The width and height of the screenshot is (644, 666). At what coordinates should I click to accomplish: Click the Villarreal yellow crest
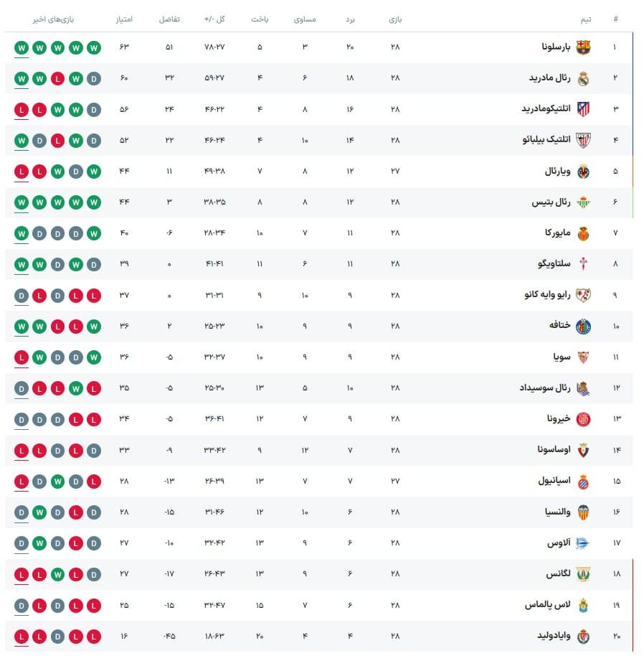(x=583, y=172)
